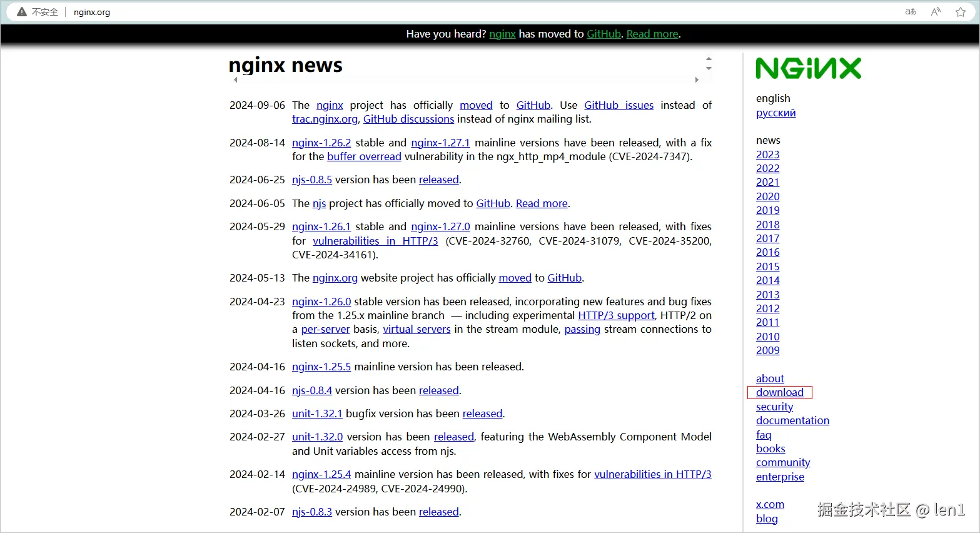Open the 2015 news archive
This screenshot has width=980, height=533.
click(x=767, y=266)
